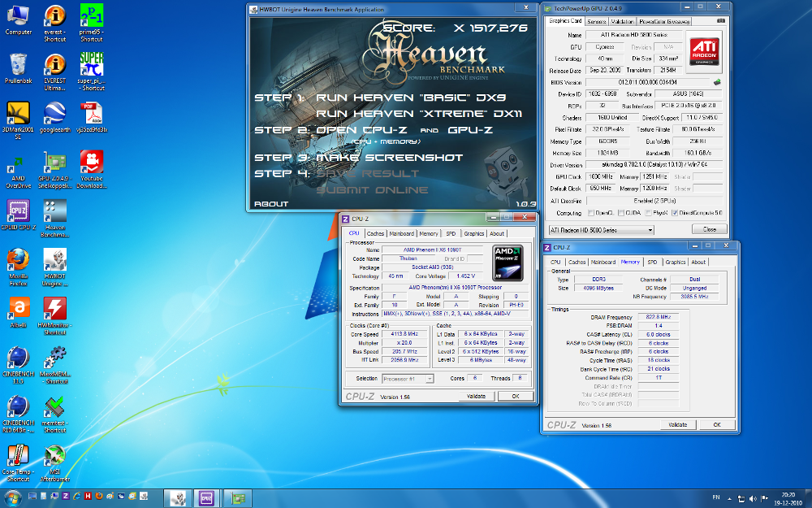Open PowerColor Giveaway tab
The width and height of the screenshot is (812, 508).
click(x=664, y=21)
